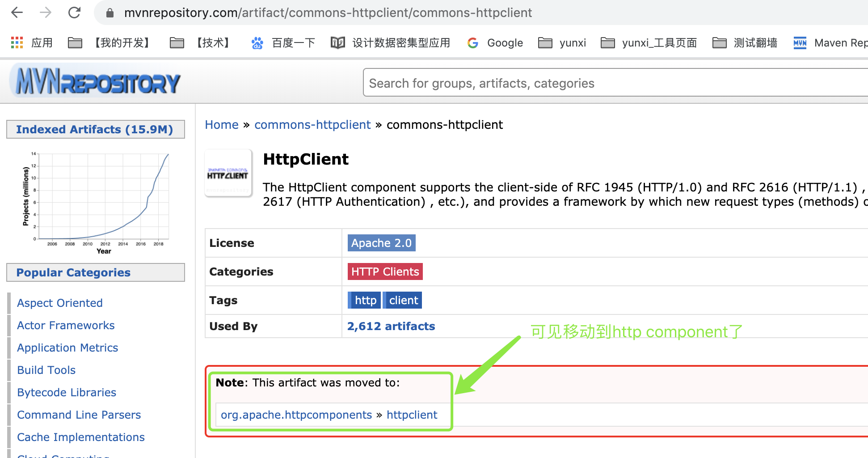Screen dimensions: 868x458
Task: Open the 测试翻墙 bookmark folder
Action: click(x=745, y=42)
